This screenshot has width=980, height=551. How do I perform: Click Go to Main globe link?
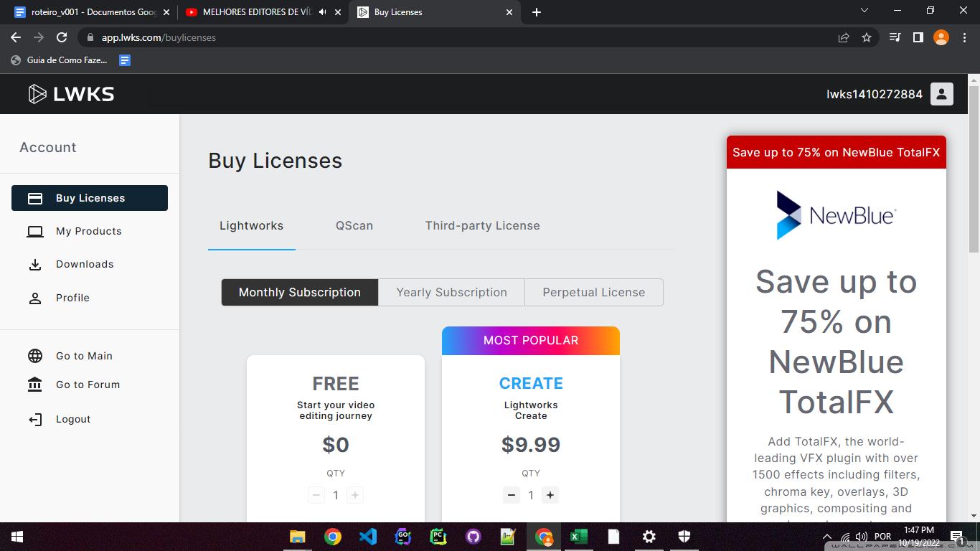[84, 356]
